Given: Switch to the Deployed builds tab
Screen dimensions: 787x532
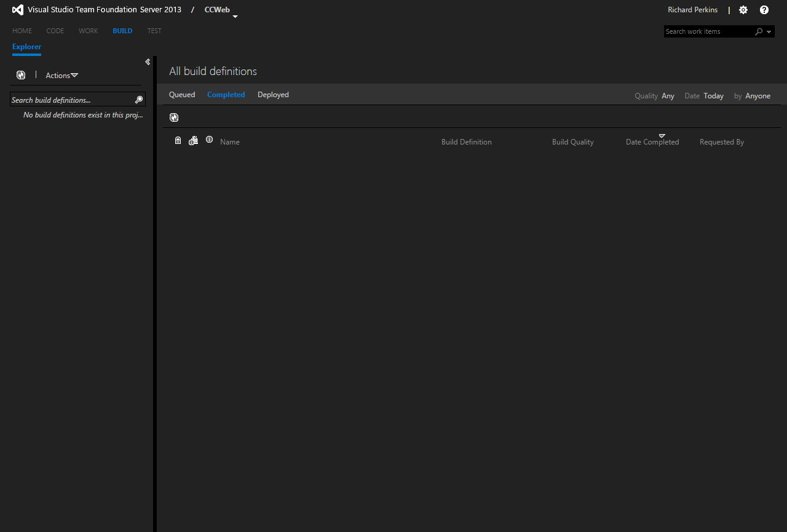Looking at the screenshot, I should coord(273,95).
